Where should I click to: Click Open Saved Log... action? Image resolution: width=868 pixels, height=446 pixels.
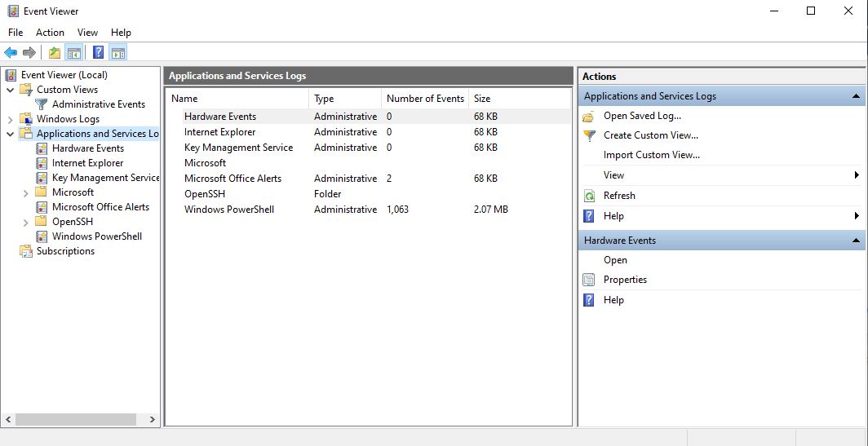[x=642, y=116]
